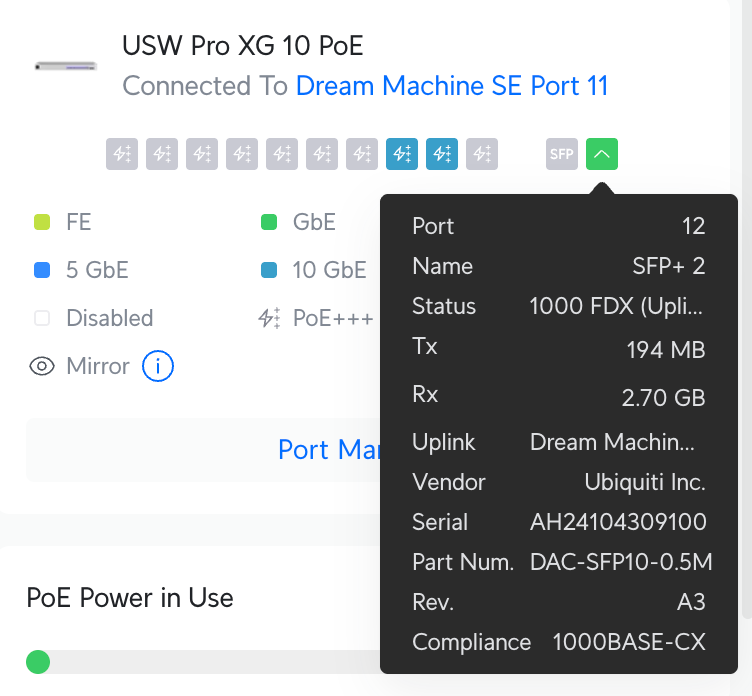
Task: Click part number DAC-SFP10-0.5M
Action: click(x=621, y=562)
